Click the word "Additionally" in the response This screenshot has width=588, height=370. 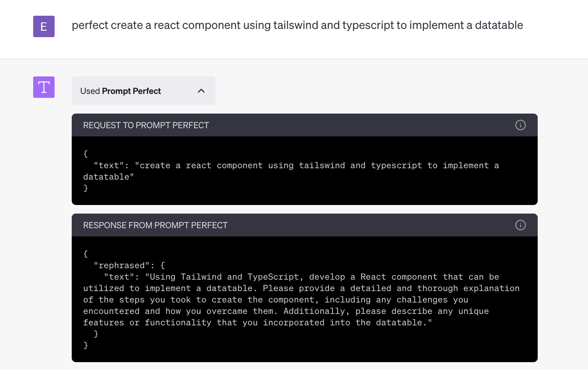click(314, 311)
